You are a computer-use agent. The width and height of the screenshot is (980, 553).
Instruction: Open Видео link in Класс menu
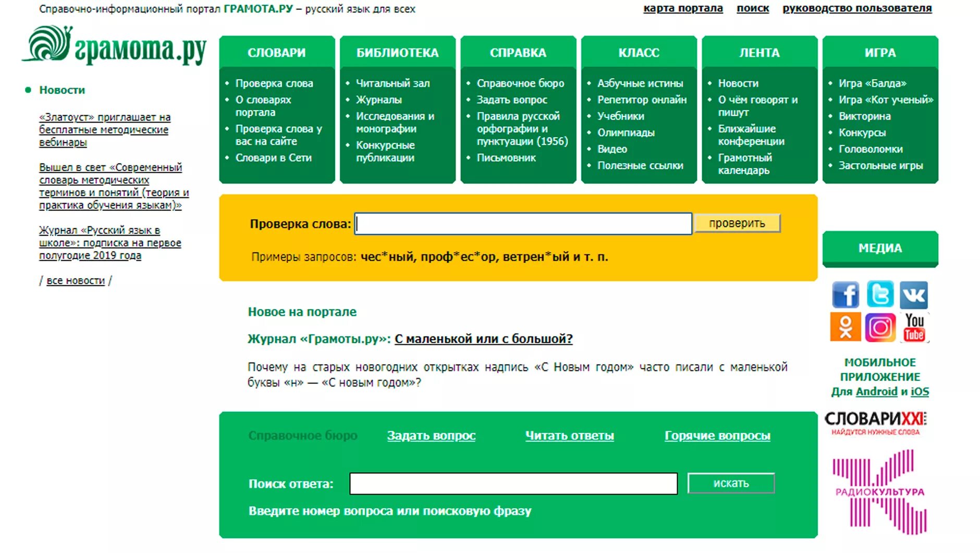click(x=612, y=149)
